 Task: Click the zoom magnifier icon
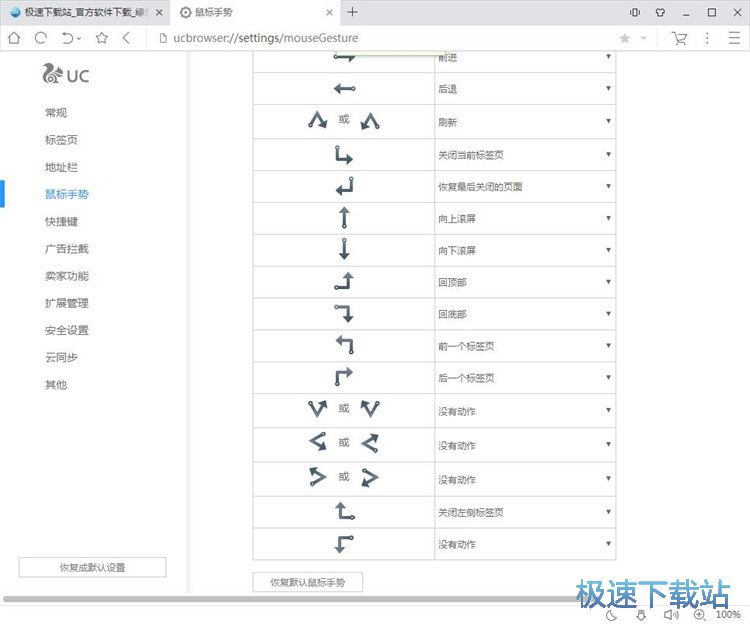[699, 615]
